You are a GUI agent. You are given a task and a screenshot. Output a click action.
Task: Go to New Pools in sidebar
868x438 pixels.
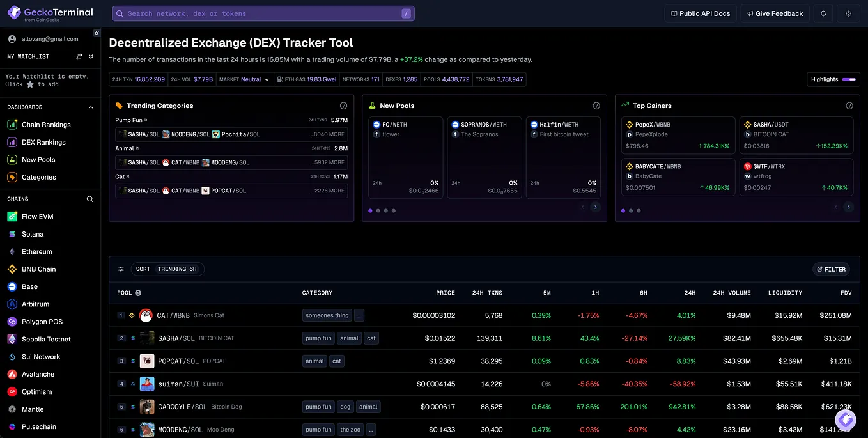(x=38, y=160)
